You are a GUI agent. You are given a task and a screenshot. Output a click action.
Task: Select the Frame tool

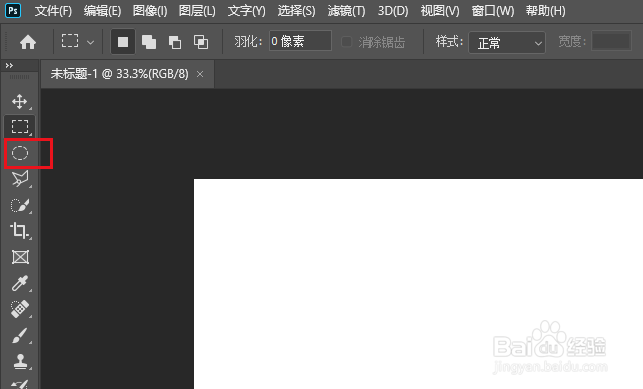[20, 257]
